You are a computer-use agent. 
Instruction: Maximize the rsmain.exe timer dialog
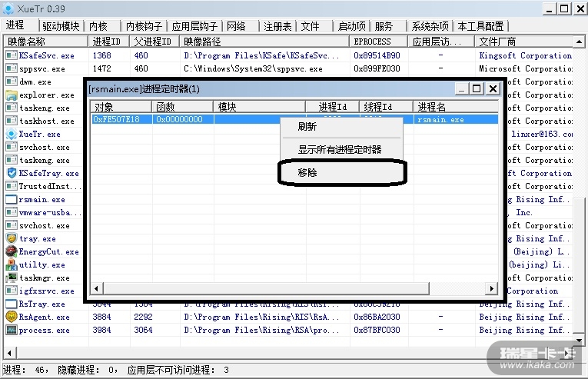pyautogui.click(x=477, y=89)
